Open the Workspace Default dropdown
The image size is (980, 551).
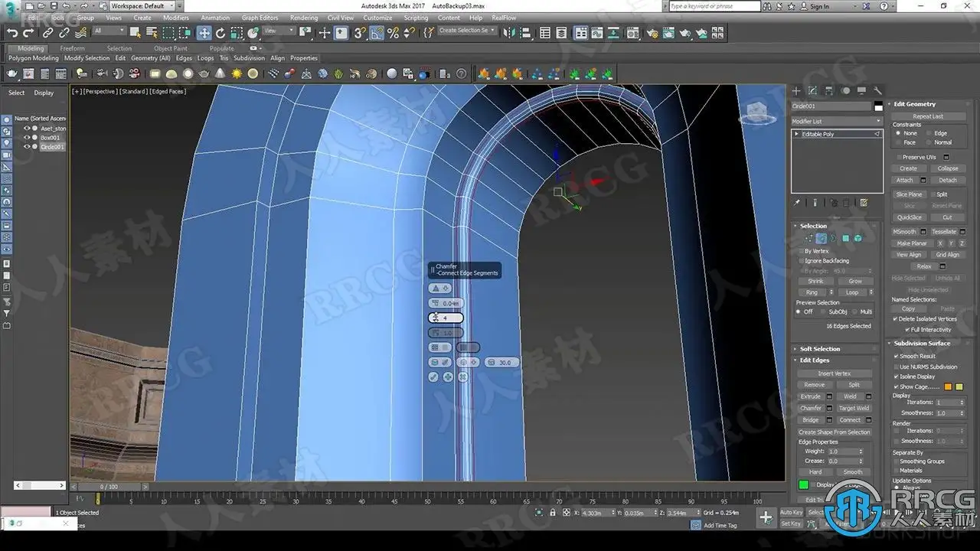[x=139, y=6]
